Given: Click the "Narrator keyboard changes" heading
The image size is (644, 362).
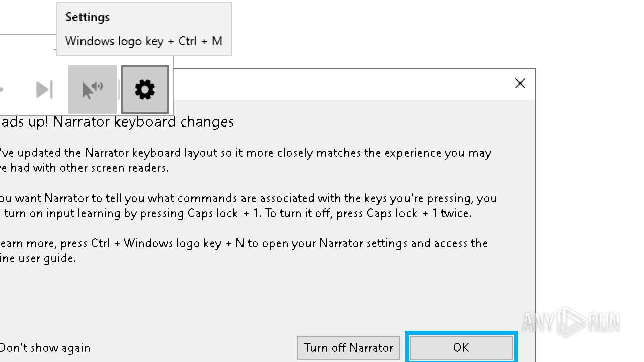Looking at the screenshot, I should 143,122.
